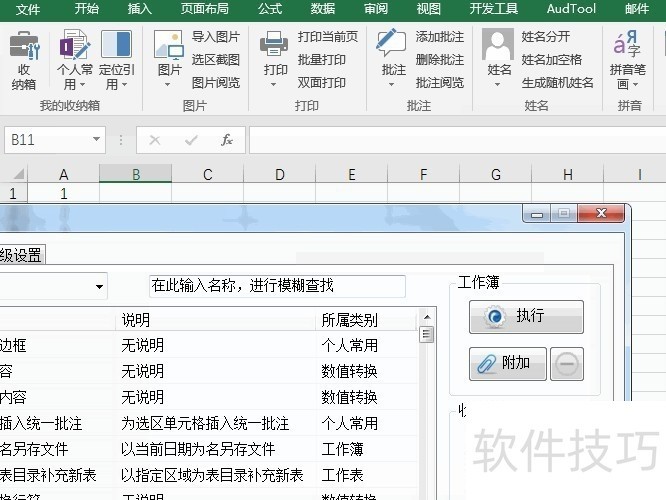Expand the 姓名 dropdown arrow
This screenshot has width=666, height=500.
pos(497,85)
